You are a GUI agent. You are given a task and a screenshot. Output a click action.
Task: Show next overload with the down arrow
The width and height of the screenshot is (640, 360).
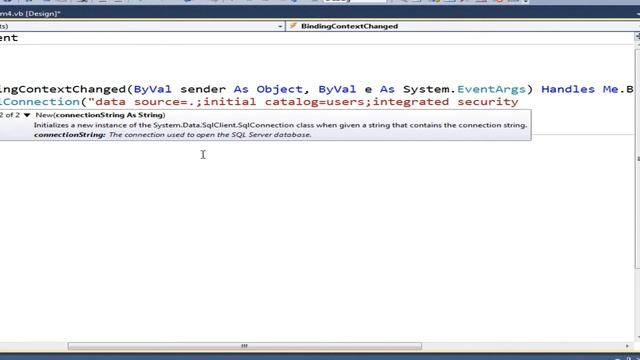(x=27, y=115)
